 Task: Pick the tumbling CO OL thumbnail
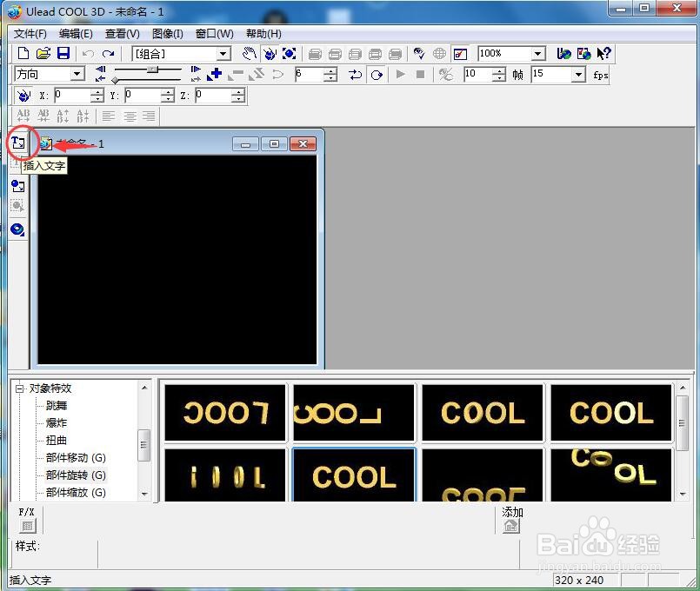click(x=611, y=475)
